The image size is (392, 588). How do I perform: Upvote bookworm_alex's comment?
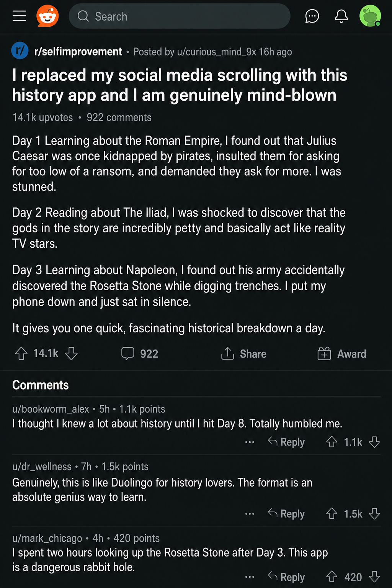pyautogui.click(x=332, y=442)
